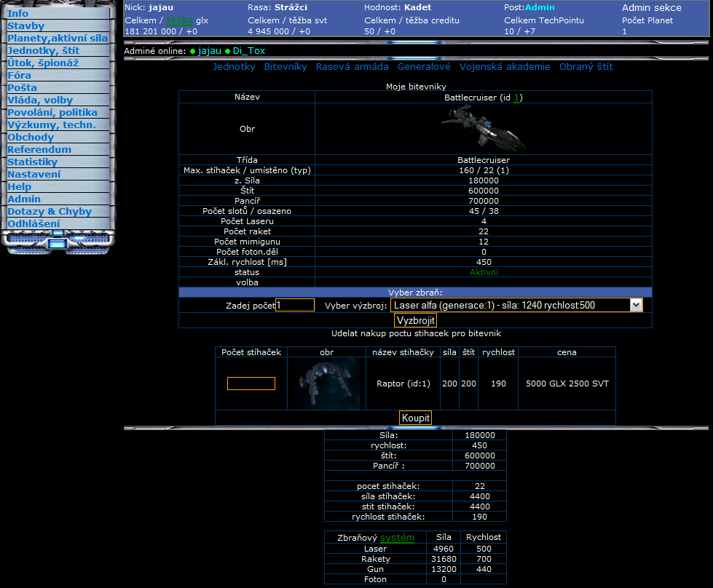Image resolution: width=713 pixels, height=588 pixels.
Task: Open Povolání, politika sidebar item
Action: tap(52, 112)
